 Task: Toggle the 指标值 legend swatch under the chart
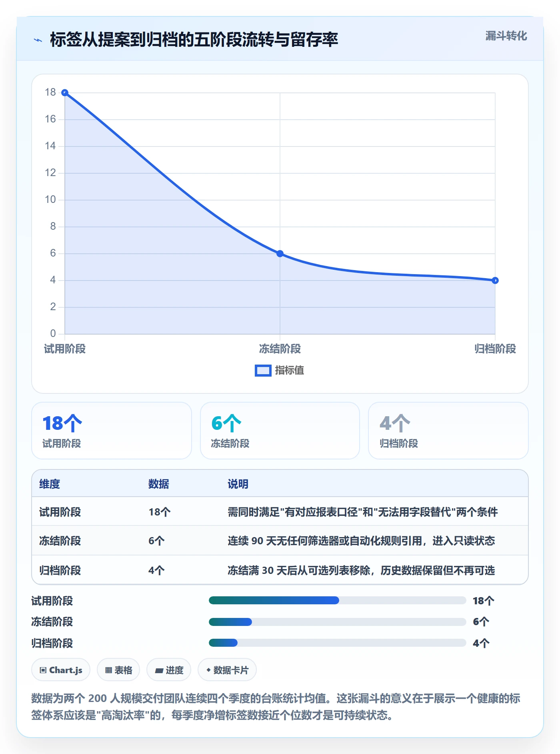(263, 371)
